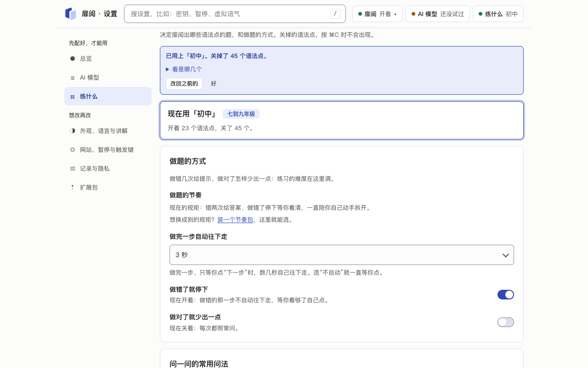
Task: Click the upward arrow icon beside 扩展包
Action: click(73, 187)
